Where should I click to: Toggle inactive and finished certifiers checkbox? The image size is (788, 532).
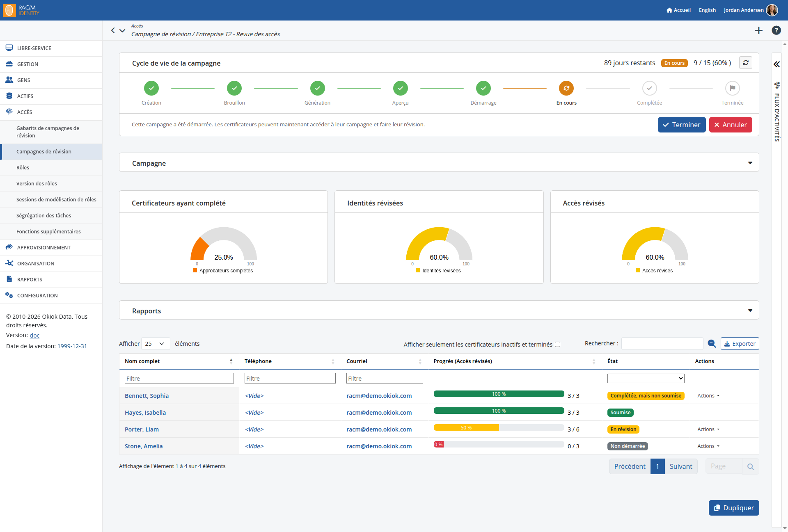557,345
